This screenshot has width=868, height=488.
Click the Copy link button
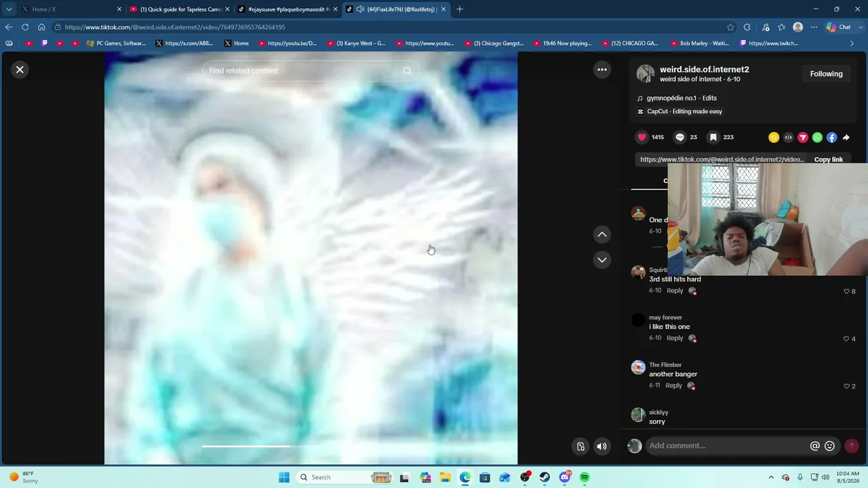[829, 160]
